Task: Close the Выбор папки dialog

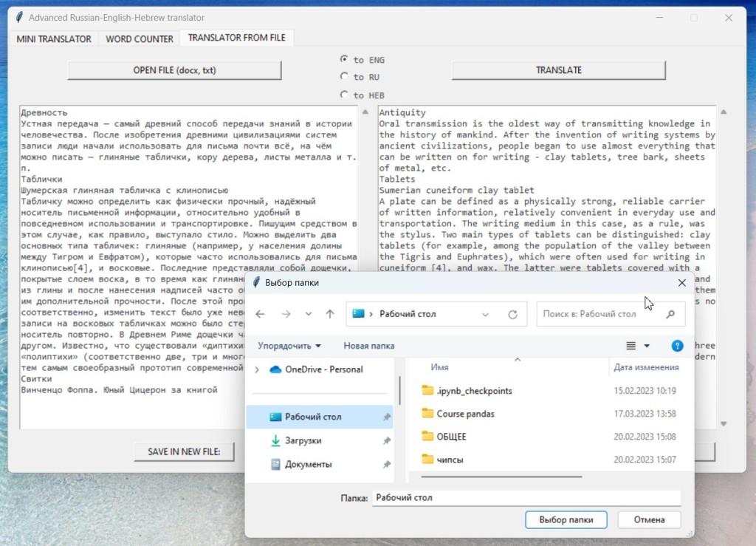Action: point(681,283)
